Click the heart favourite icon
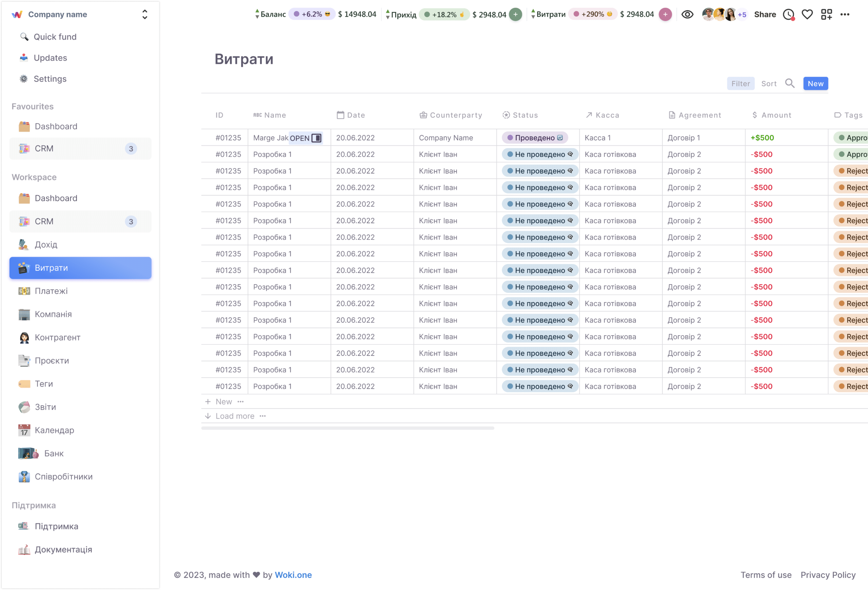The width and height of the screenshot is (868, 590). [807, 15]
